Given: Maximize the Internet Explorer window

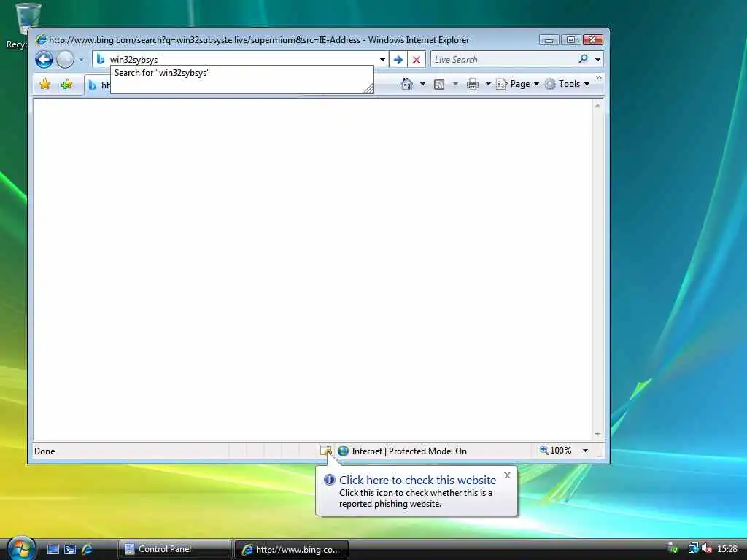Looking at the screenshot, I should [x=570, y=40].
